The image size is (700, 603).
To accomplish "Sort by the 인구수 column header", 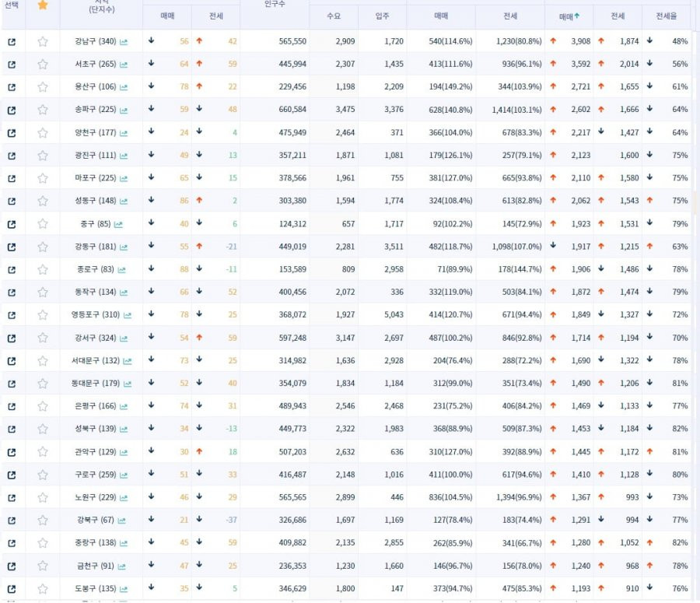I will tap(275, 4).
